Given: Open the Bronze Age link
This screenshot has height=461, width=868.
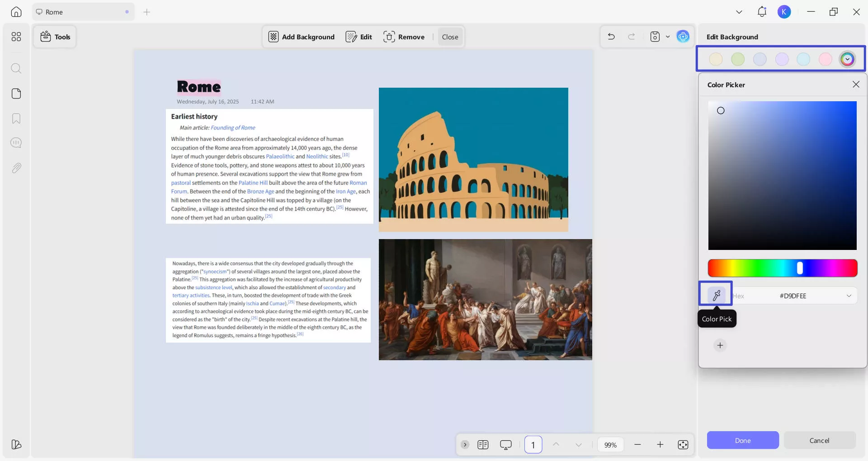Looking at the screenshot, I should [260, 192].
